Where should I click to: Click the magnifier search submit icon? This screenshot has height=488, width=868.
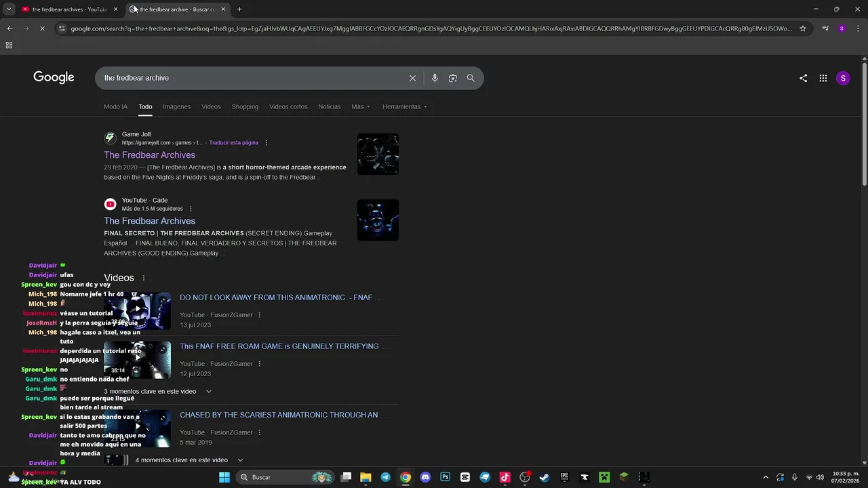click(471, 78)
